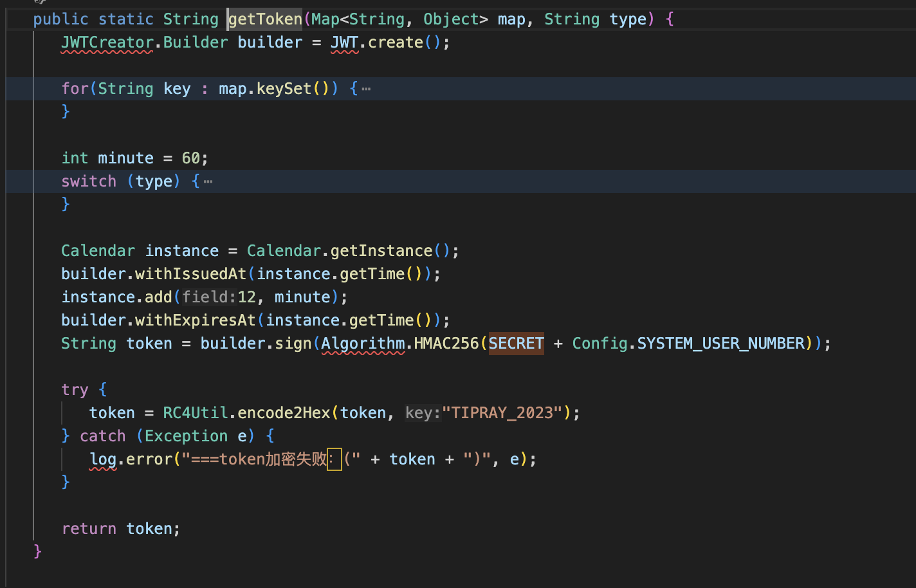Click the SYSTEM_USER_NUMBER constant
Image resolution: width=916 pixels, height=588 pixels.
coord(720,344)
